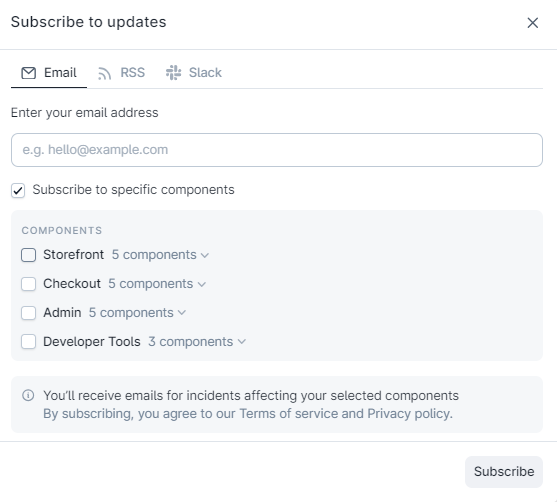Expand Storefront's 5 components chevron
Image resolution: width=557 pixels, height=502 pixels.
(x=205, y=255)
